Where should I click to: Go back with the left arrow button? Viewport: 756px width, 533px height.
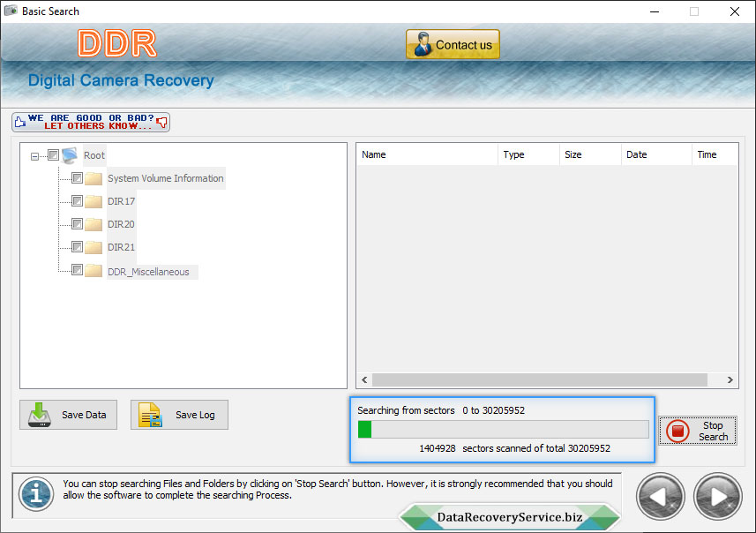tap(661, 497)
